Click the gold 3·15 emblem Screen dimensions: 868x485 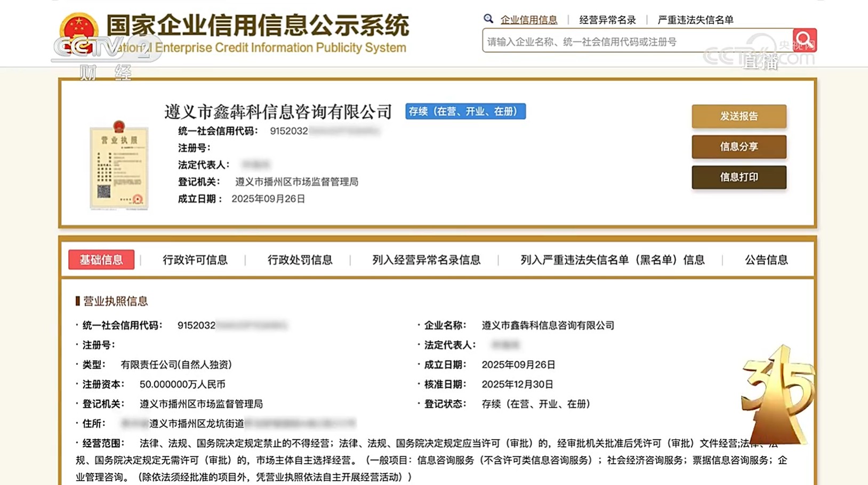click(779, 394)
